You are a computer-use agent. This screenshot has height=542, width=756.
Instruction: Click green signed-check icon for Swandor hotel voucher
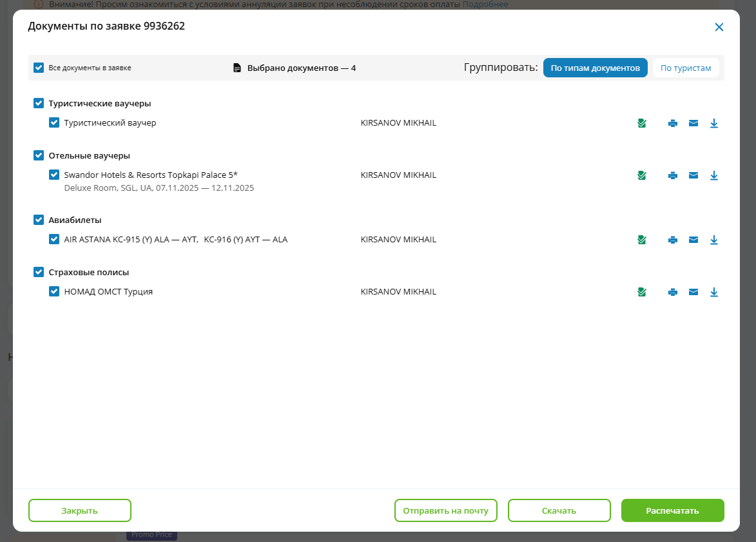(x=641, y=175)
